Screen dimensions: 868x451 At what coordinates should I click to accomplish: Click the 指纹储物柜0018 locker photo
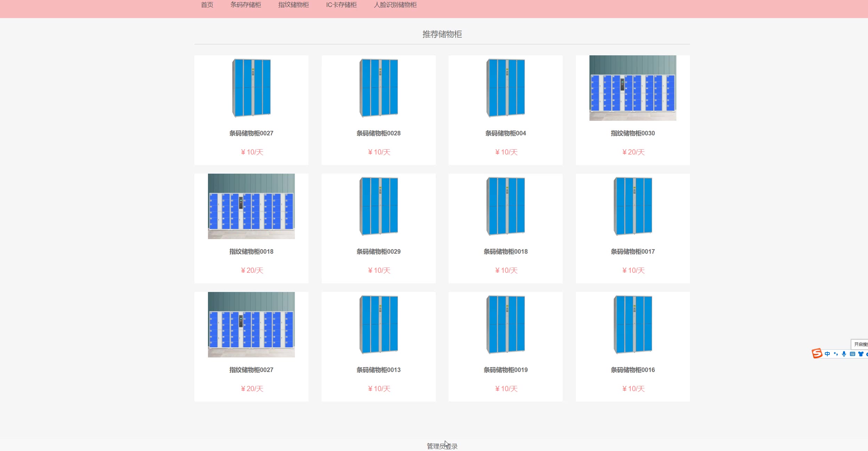click(x=251, y=206)
